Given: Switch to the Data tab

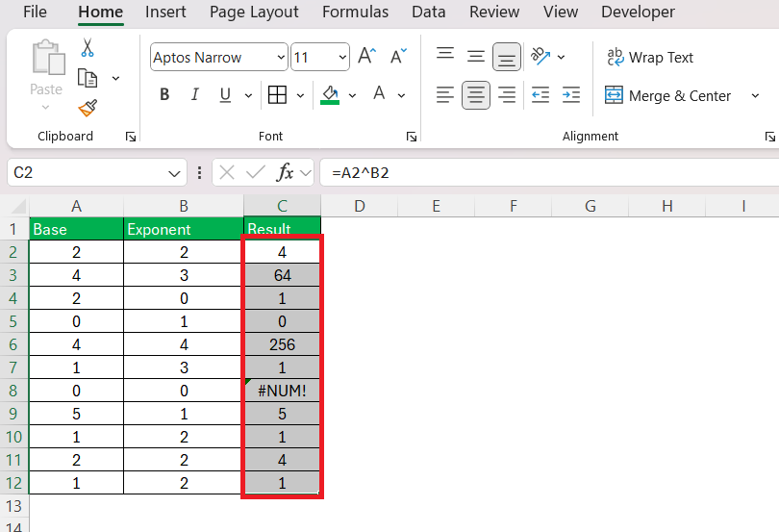Looking at the screenshot, I should (428, 12).
